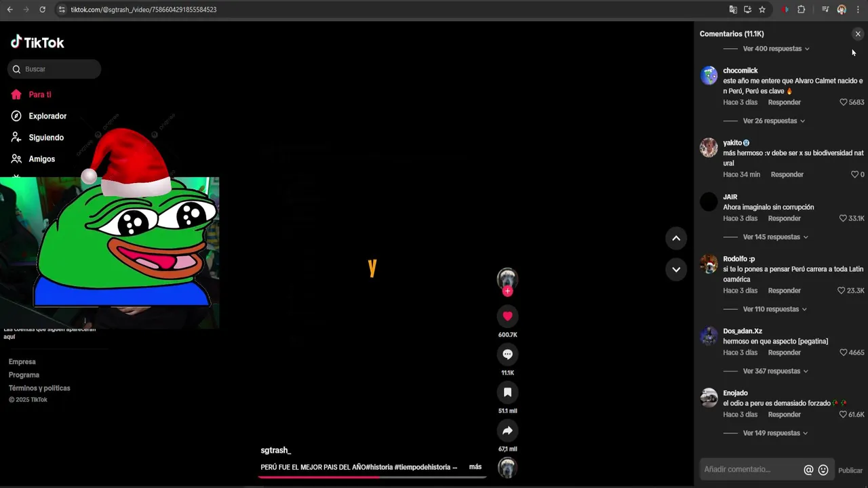This screenshot has height=488, width=868.
Task: Like Enojado's comment
Action: click(844, 415)
